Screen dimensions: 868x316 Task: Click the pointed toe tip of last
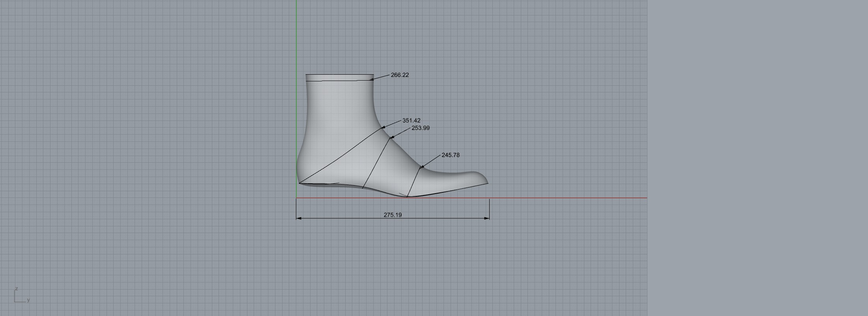487,182
